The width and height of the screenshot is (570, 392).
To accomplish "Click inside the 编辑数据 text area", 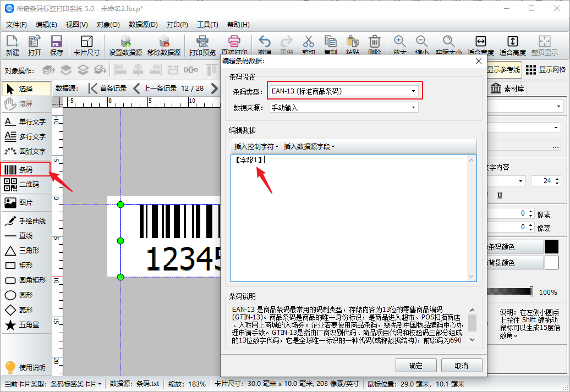I will [x=353, y=218].
